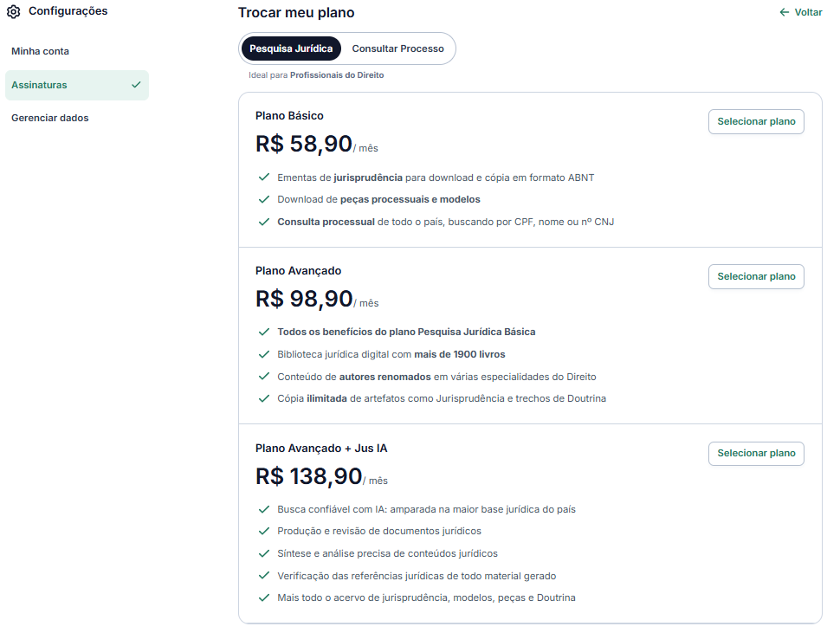Go to Gerenciar dados section
840x633 pixels.
pos(50,118)
